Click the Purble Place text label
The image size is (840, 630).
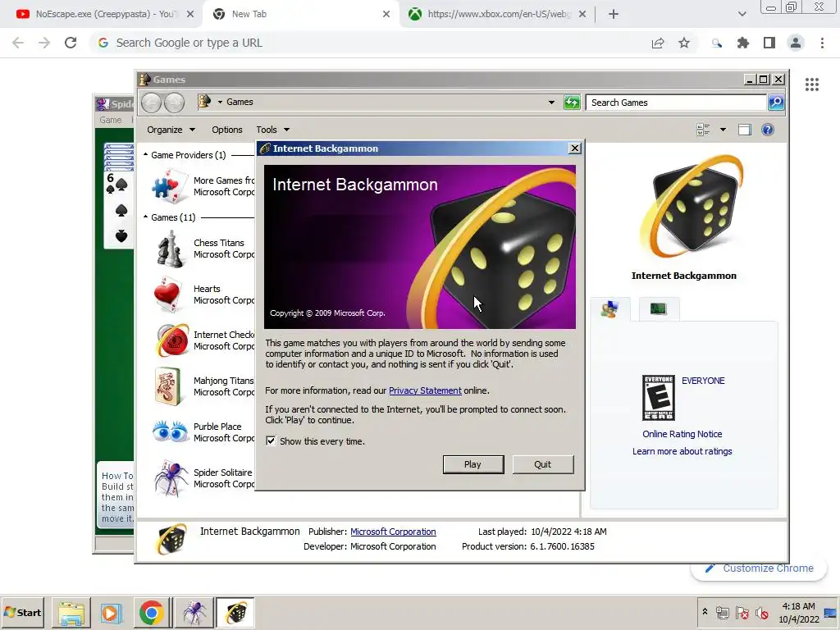217,427
